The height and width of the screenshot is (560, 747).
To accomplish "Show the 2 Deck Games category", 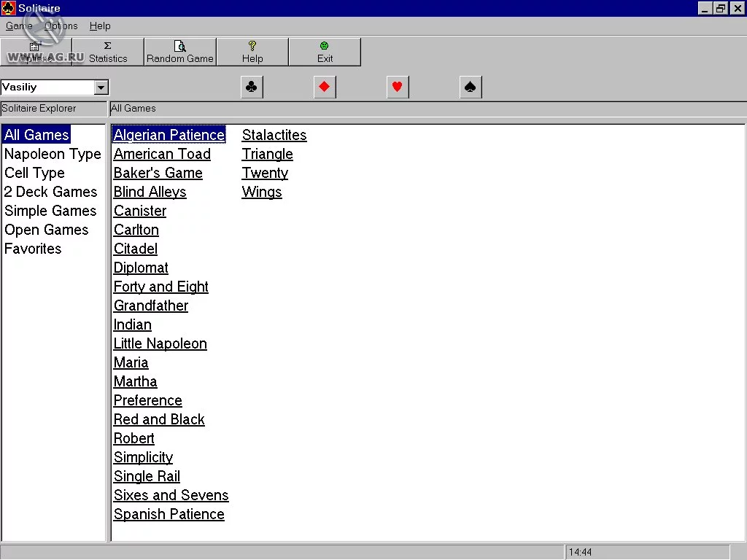I will click(x=50, y=192).
